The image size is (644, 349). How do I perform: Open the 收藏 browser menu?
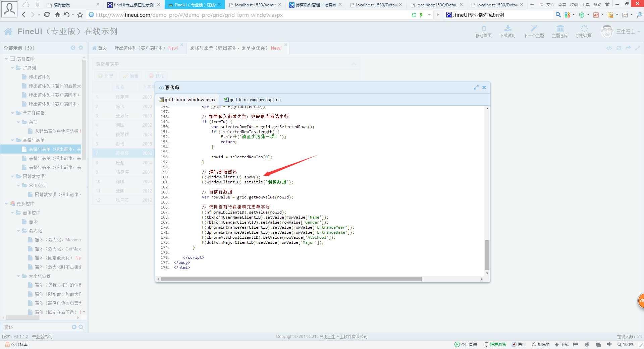(x=574, y=5)
